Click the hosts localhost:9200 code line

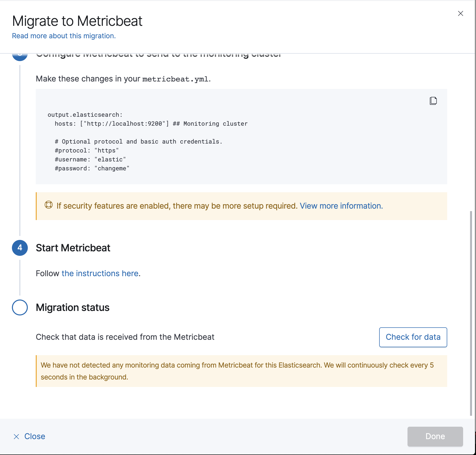tap(151, 124)
